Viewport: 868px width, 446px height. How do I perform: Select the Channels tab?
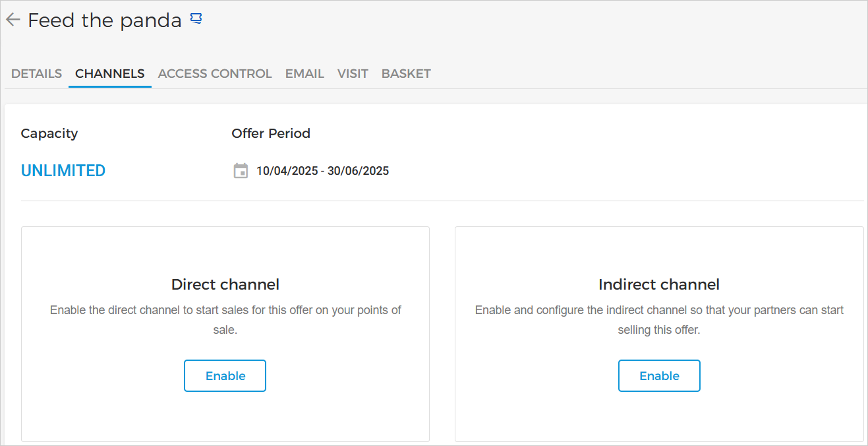click(110, 74)
